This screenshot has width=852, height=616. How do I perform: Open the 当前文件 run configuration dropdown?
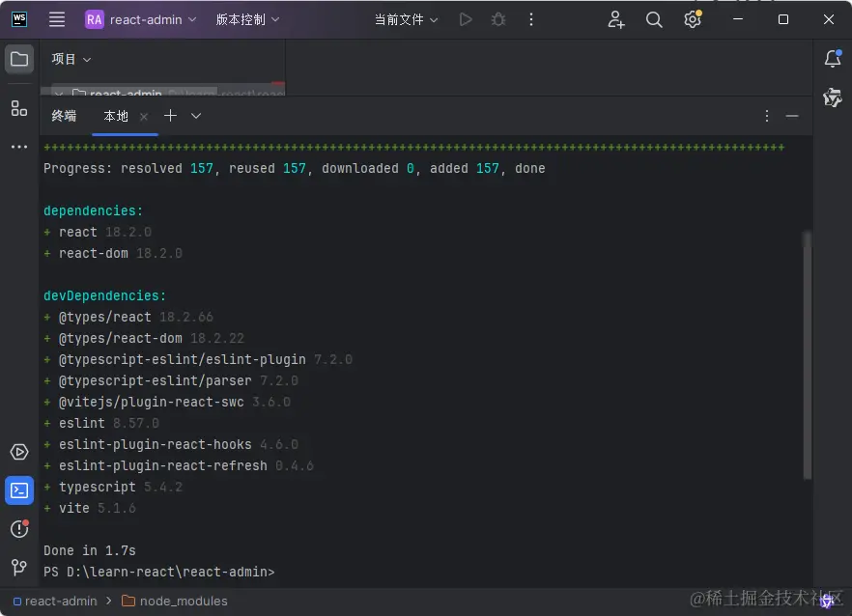click(406, 19)
